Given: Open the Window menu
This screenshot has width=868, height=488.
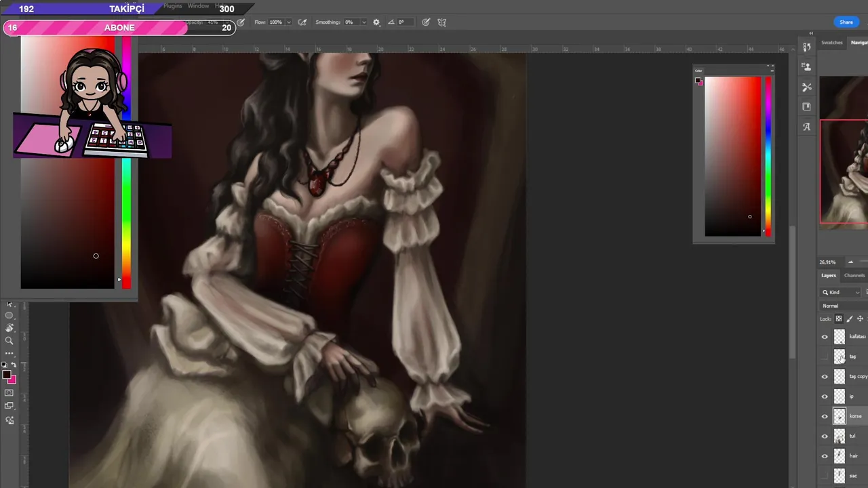Looking at the screenshot, I should [x=199, y=6].
